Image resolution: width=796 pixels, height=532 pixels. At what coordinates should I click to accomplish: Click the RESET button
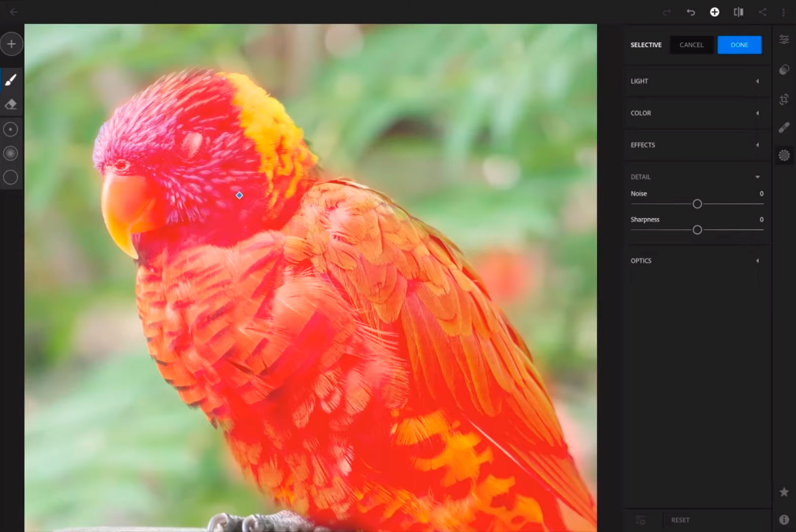[x=680, y=520]
